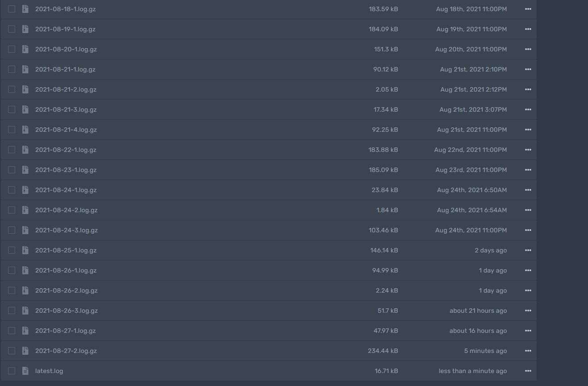Viewport: 588px width, 386px height.
Task: Click the file icon beside latest.log
Action: [25, 370]
